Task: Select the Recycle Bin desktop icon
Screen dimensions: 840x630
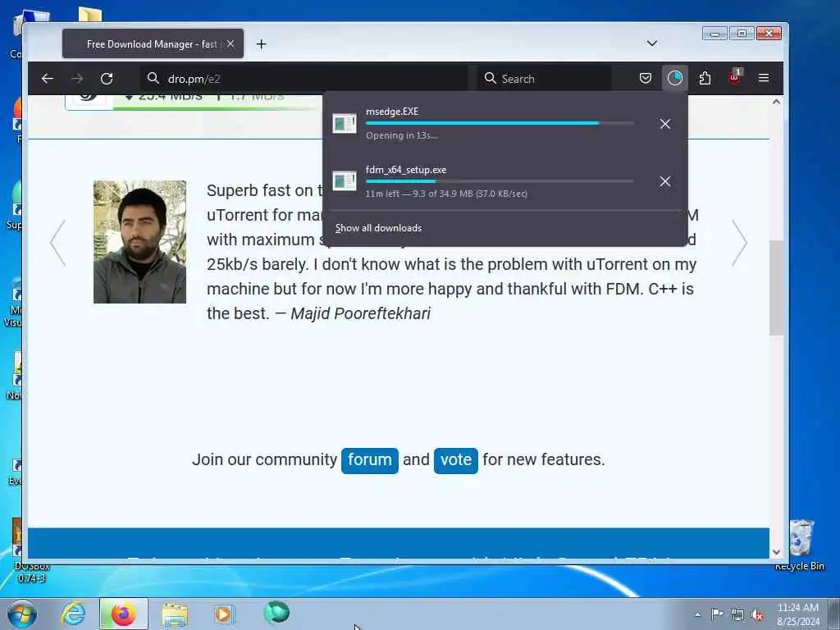Action: coord(801,545)
